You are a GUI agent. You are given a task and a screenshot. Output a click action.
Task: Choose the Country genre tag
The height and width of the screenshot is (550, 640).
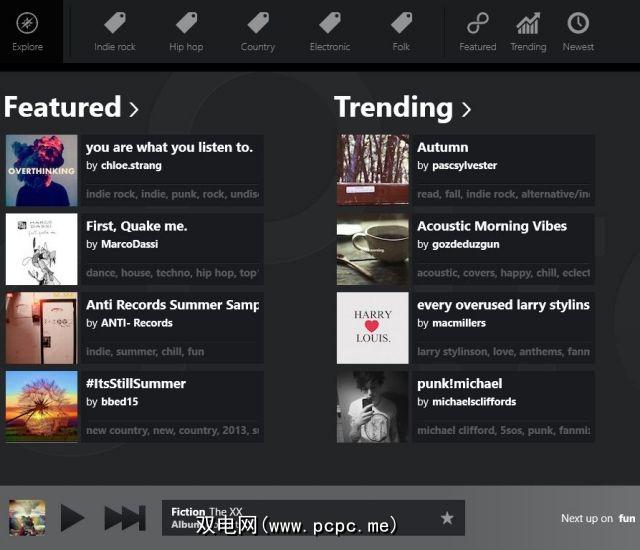point(258,24)
